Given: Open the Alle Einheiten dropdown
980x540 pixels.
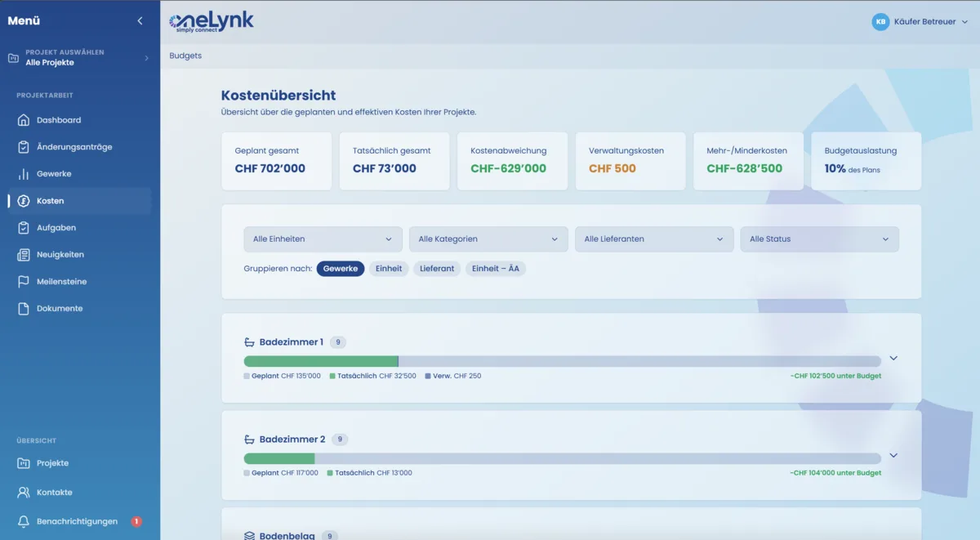Looking at the screenshot, I should (x=322, y=239).
